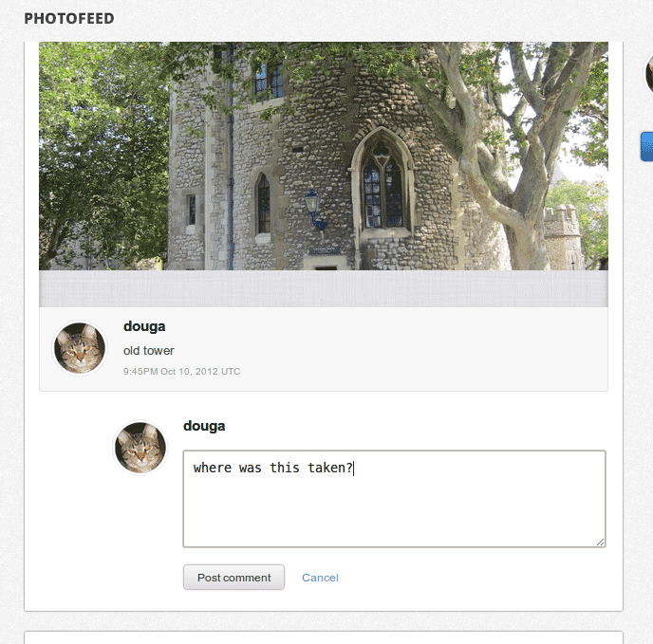This screenshot has width=653, height=644.
Task: Click the comment box resize handle
Action: click(x=600, y=542)
